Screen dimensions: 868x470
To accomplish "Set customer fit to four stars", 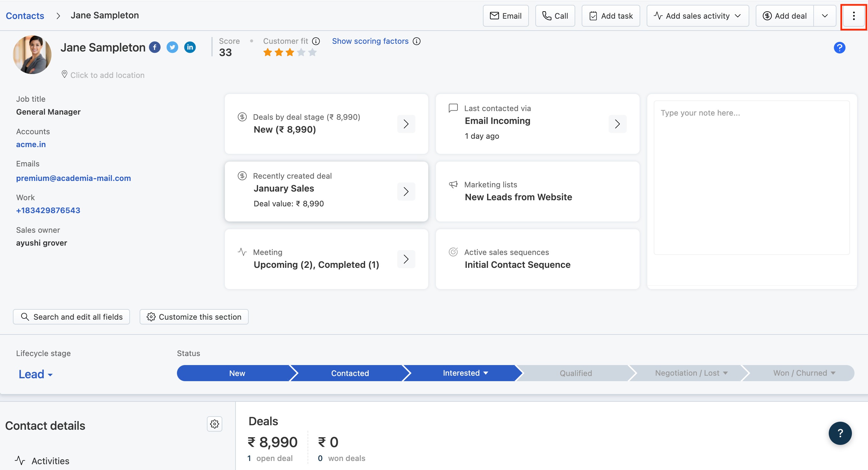I will click(301, 52).
